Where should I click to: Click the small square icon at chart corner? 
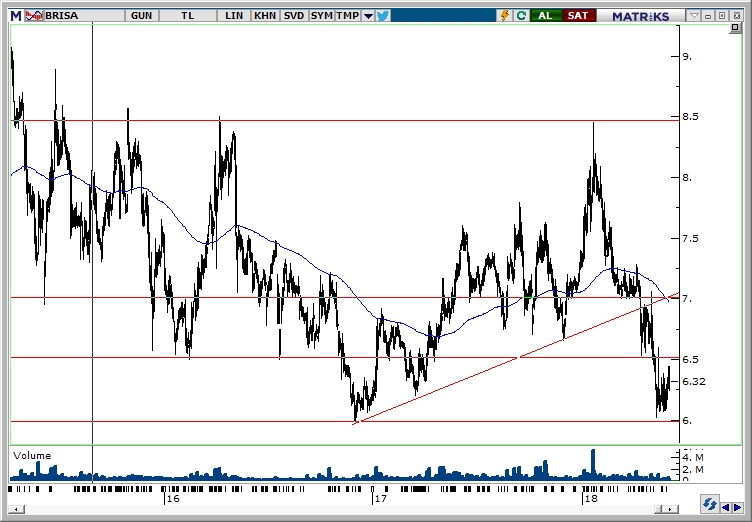pos(735,28)
